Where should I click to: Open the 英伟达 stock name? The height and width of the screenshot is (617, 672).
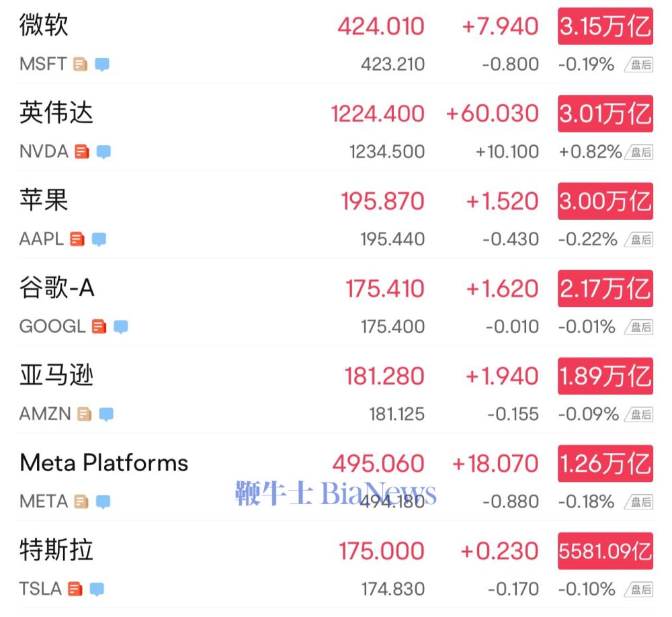pos(56,113)
